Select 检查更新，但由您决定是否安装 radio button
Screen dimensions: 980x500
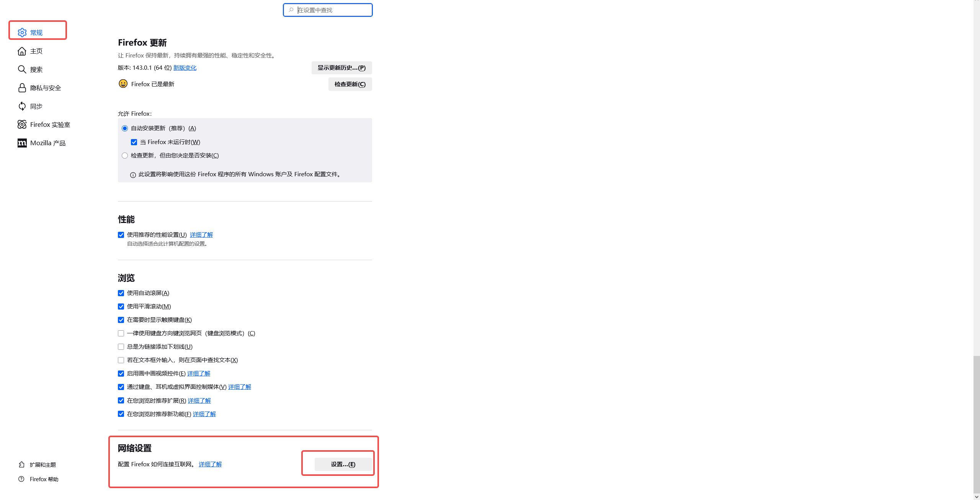click(125, 156)
